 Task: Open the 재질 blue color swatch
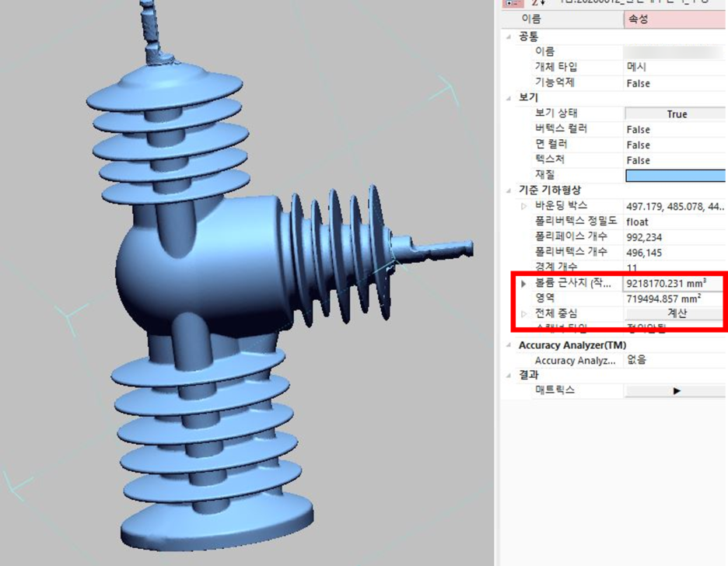click(676, 176)
